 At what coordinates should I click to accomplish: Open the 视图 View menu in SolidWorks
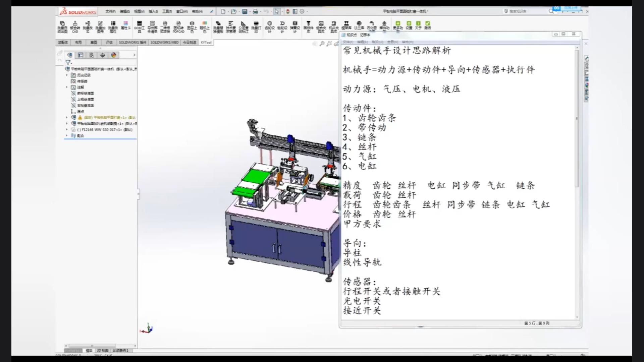click(139, 11)
